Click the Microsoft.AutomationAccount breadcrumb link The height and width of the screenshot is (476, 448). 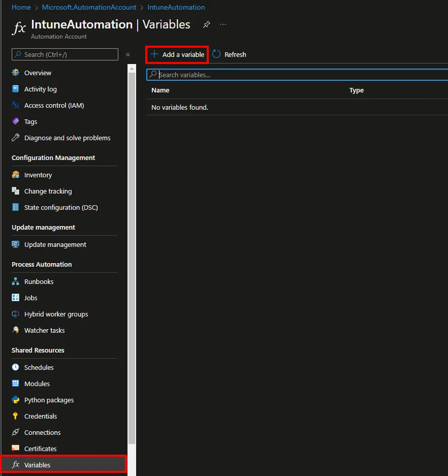coord(89,7)
